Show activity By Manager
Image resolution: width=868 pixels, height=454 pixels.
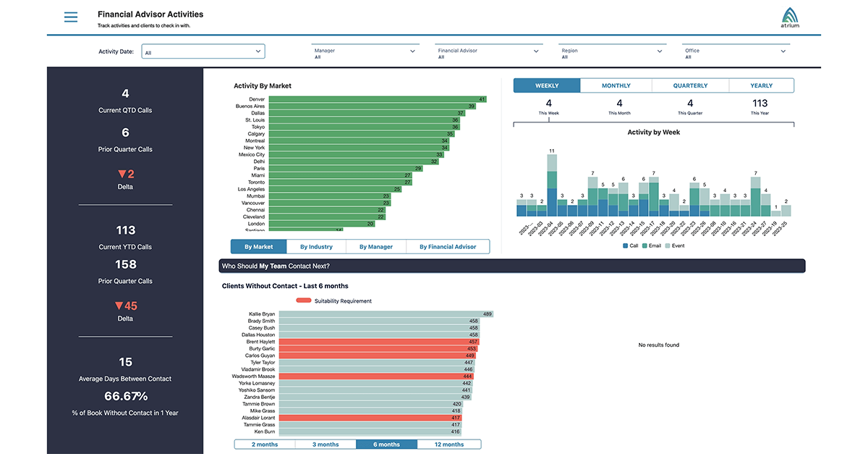tap(376, 247)
